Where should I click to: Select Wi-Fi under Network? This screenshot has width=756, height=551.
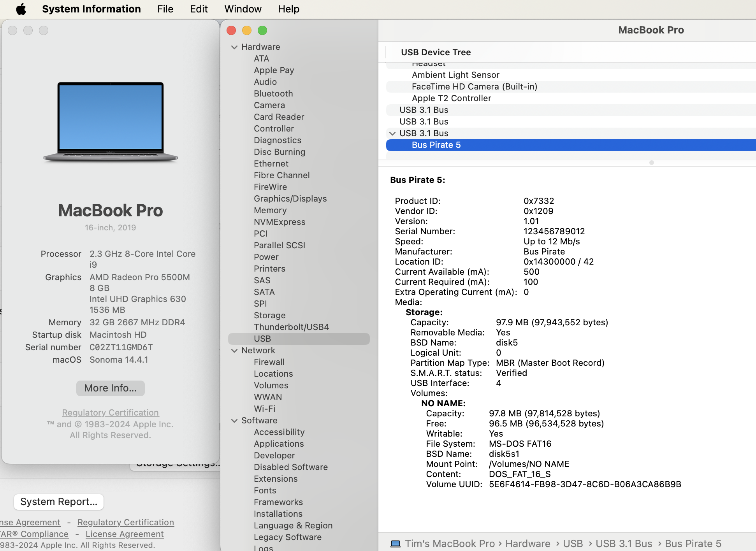pos(264,409)
